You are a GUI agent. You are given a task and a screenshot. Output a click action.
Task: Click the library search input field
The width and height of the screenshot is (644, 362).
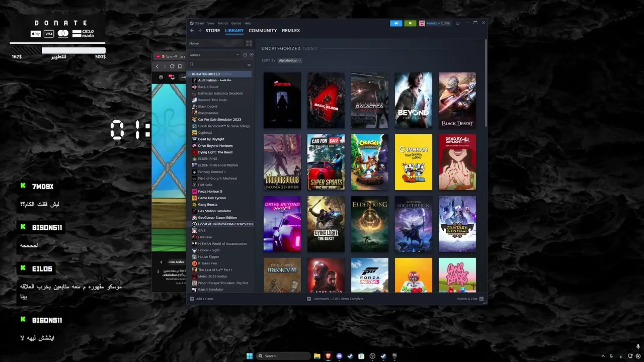(219, 64)
